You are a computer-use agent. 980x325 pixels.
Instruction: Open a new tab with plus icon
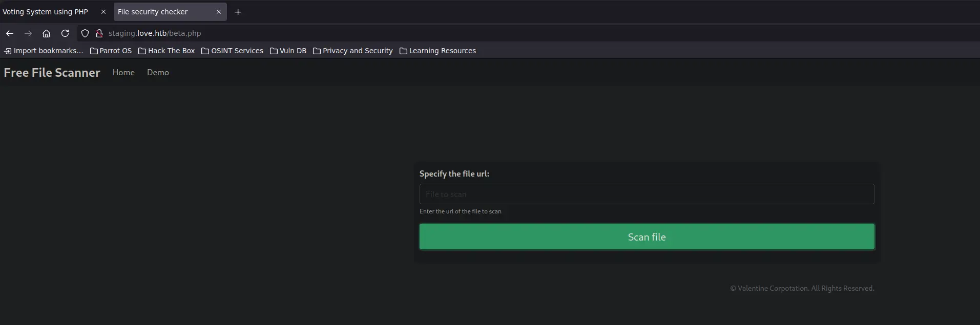tap(238, 12)
